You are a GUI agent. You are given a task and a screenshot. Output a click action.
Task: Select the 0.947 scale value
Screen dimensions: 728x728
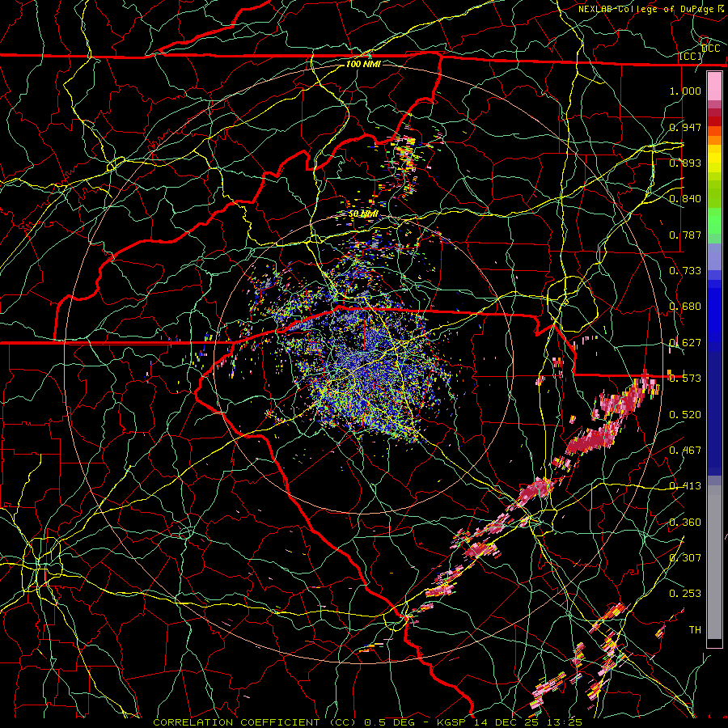coord(685,127)
